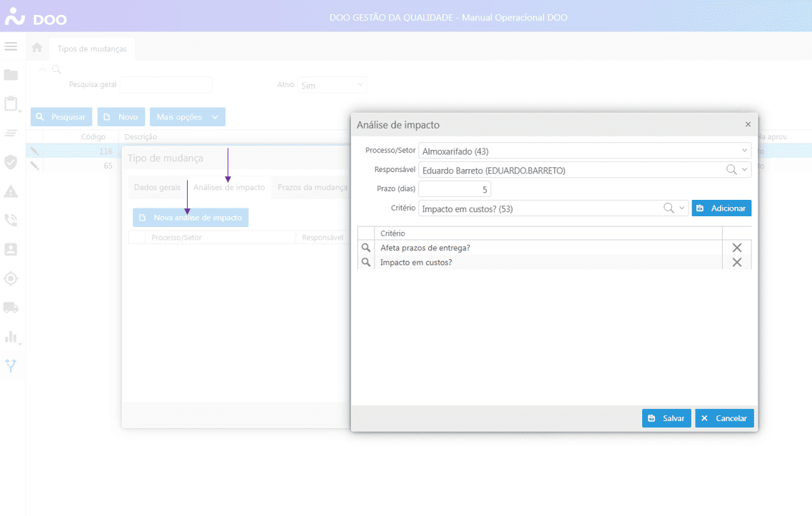View details of 'Afeta prazos de entrega?' via magnifier

(x=366, y=248)
